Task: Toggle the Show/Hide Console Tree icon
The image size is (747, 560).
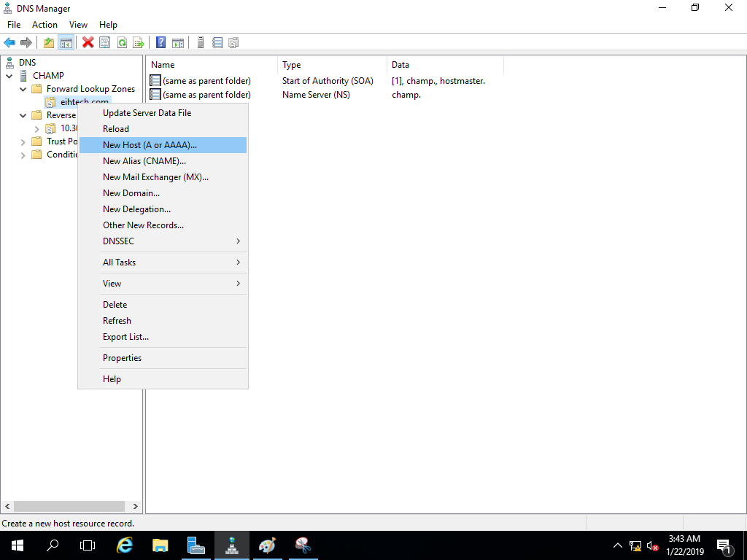Action: (66, 43)
